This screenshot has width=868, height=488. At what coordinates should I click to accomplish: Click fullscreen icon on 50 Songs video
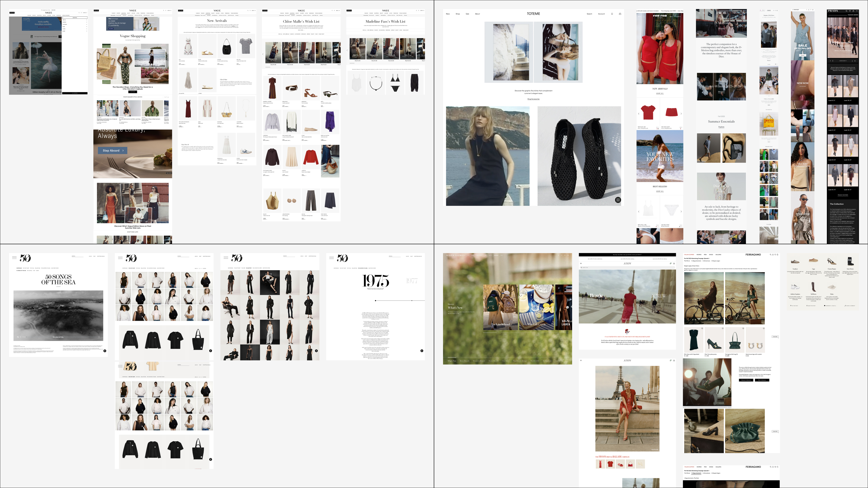(99, 337)
